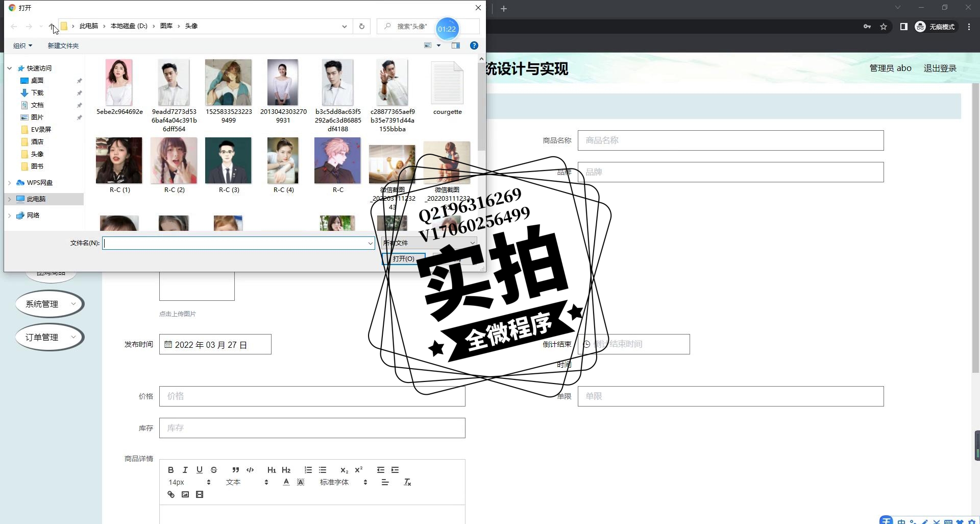This screenshot has width=980, height=524.
Task: Open the 图书 folder in sidebar
Action: 37,166
